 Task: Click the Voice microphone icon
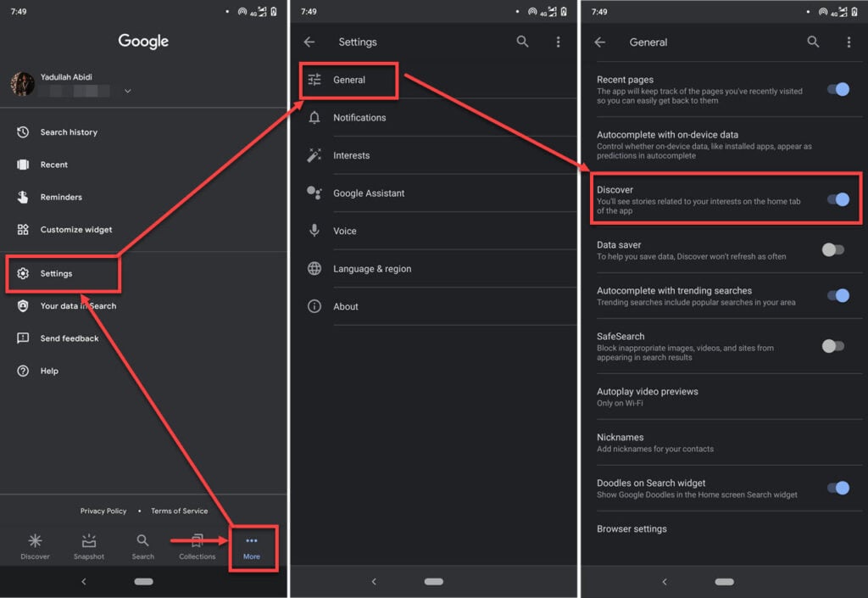pos(314,231)
